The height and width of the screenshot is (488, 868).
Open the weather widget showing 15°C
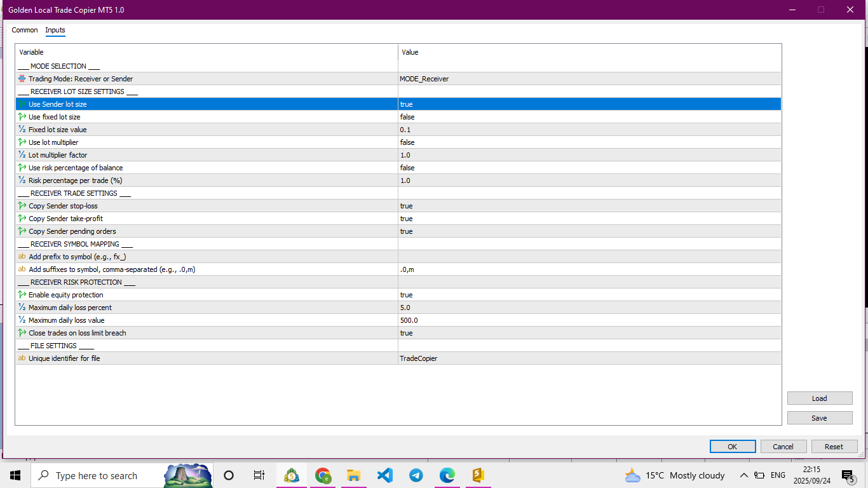674,475
